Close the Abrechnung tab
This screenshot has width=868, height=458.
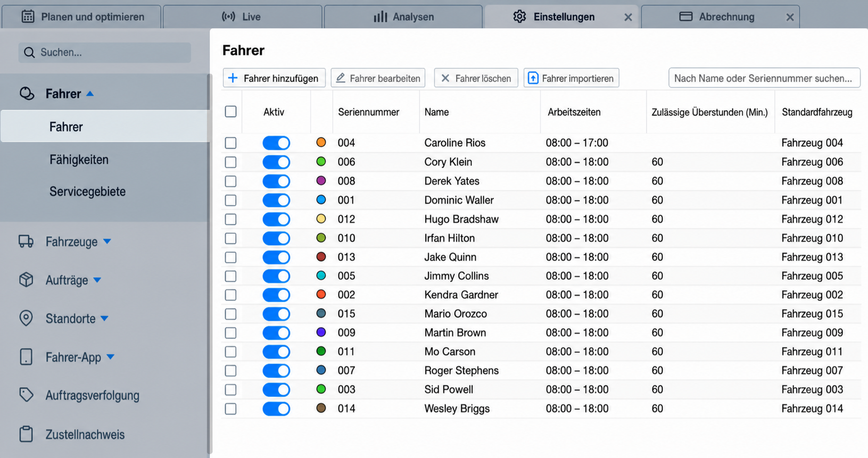[x=790, y=17]
